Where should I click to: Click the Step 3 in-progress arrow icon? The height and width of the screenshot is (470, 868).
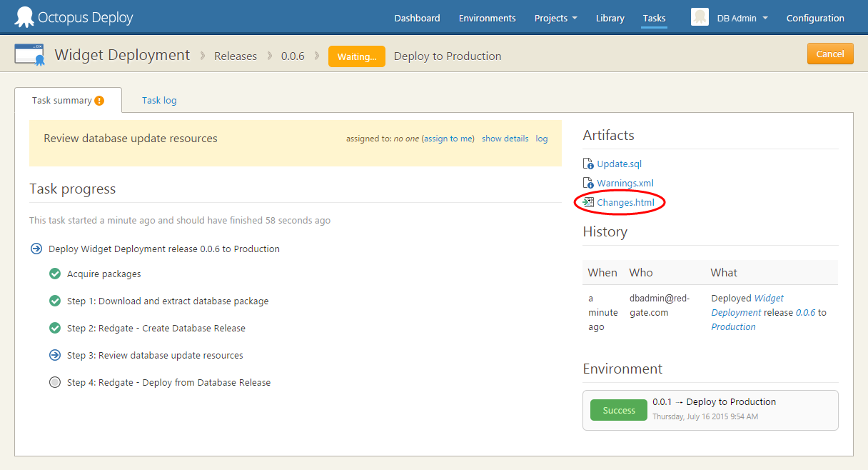point(55,356)
